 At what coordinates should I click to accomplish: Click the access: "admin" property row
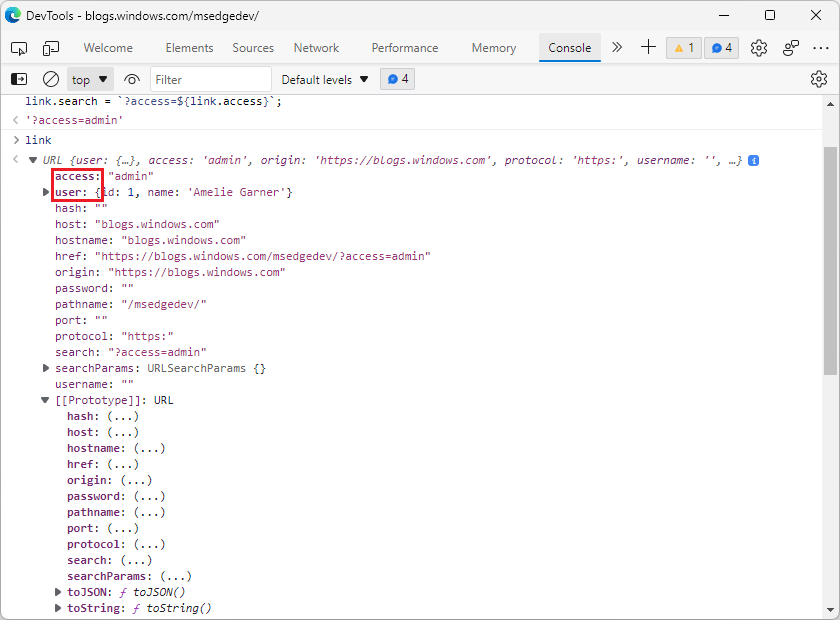point(104,176)
